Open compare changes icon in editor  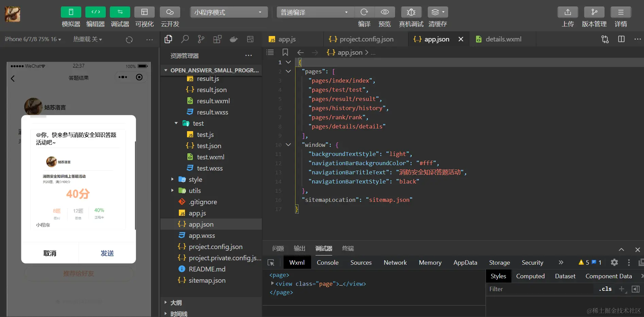point(605,39)
